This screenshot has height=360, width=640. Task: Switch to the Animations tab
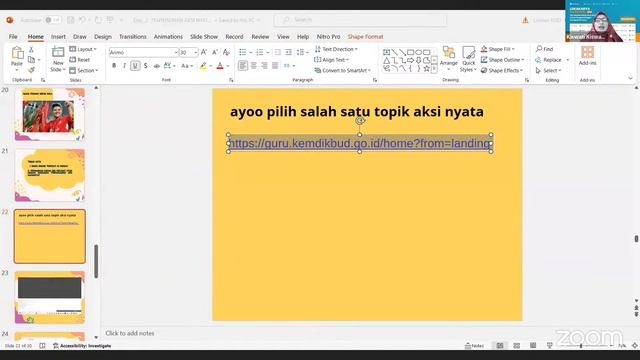(168, 37)
